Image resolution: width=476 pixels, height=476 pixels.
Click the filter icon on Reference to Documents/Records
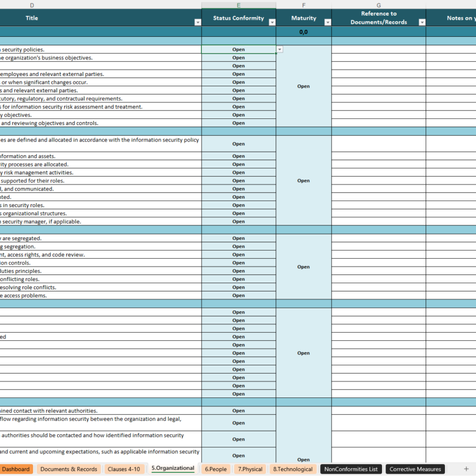click(x=422, y=22)
